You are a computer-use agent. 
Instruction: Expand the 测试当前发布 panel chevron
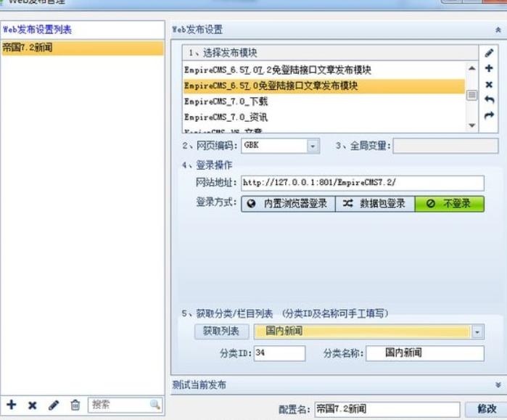[498, 384]
